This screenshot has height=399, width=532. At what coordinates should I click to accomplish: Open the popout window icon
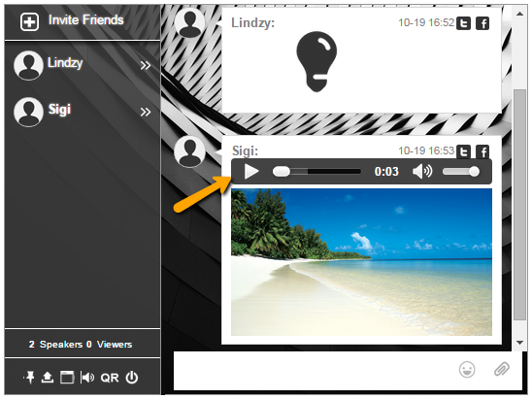pos(67,377)
